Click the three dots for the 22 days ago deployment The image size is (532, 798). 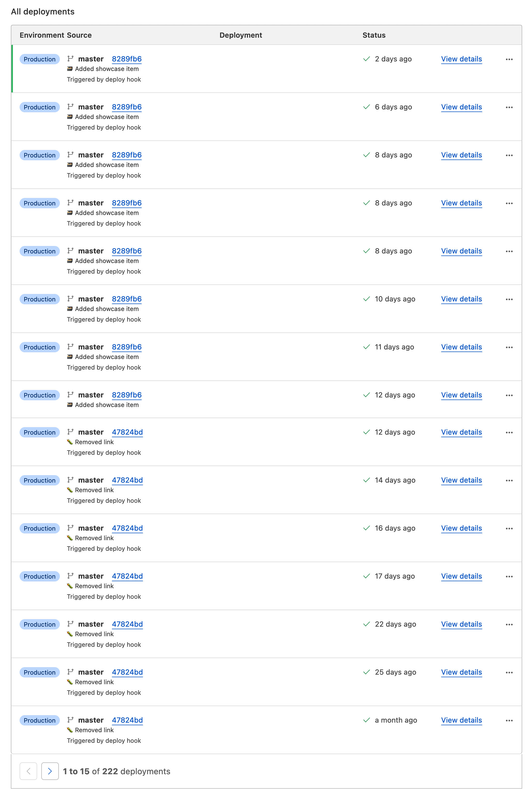(x=509, y=625)
